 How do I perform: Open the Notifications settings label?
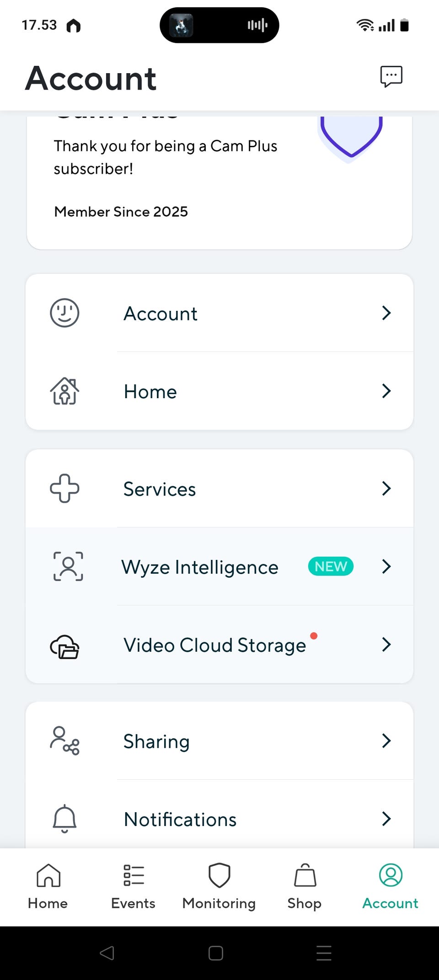click(180, 819)
